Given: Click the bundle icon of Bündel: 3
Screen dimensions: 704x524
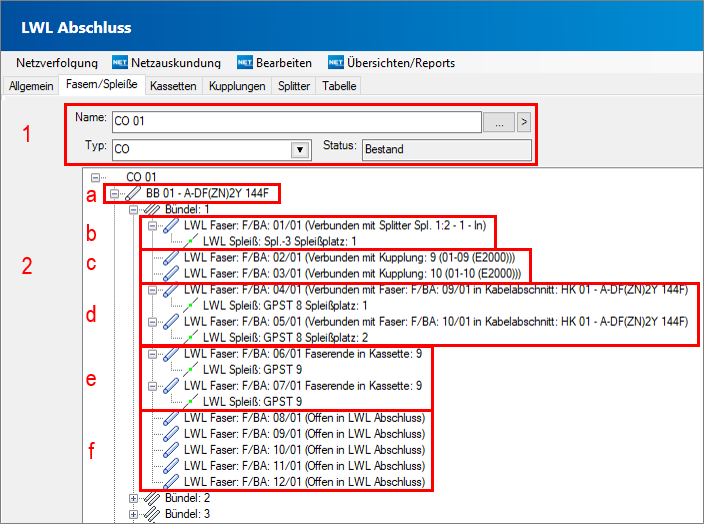Looking at the screenshot, I should [153, 514].
